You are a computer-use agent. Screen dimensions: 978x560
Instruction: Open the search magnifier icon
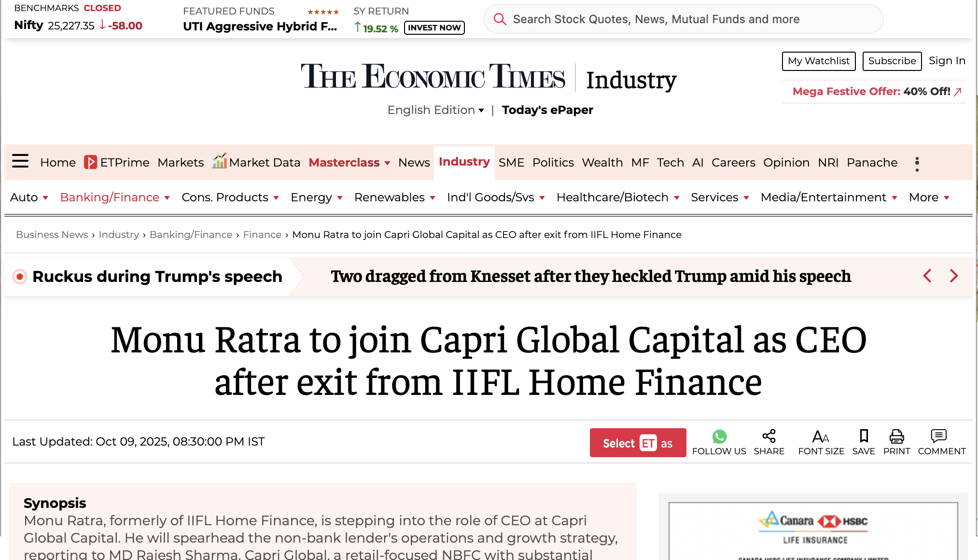tap(500, 19)
